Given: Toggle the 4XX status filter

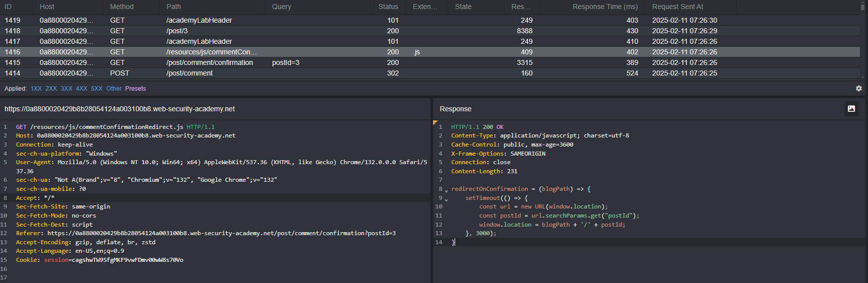Looking at the screenshot, I should (x=81, y=89).
